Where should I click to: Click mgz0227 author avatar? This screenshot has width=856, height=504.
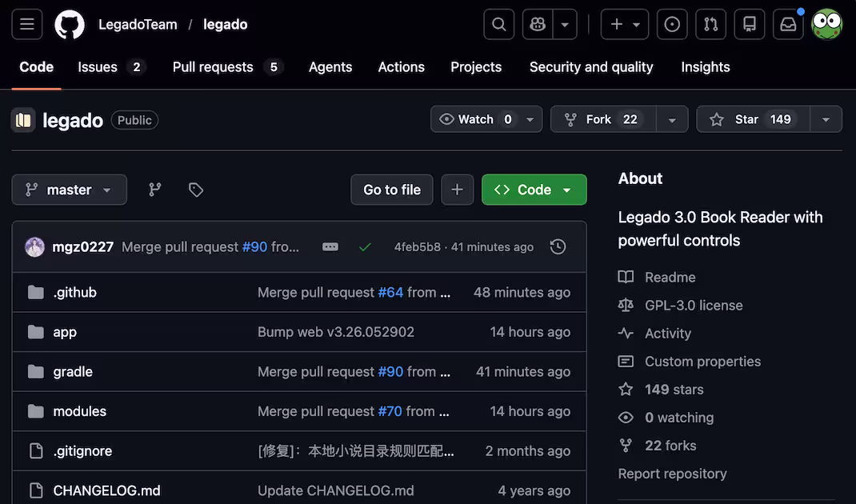[x=35, y=247]
